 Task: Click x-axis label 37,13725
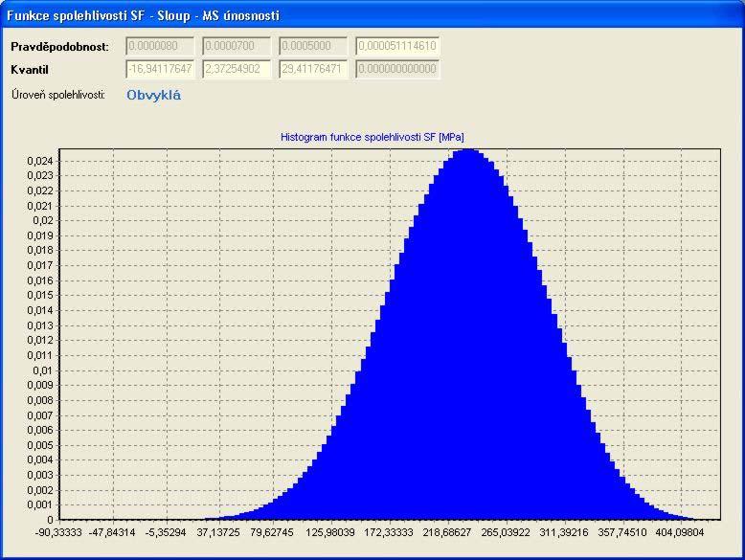coord(218,532)
